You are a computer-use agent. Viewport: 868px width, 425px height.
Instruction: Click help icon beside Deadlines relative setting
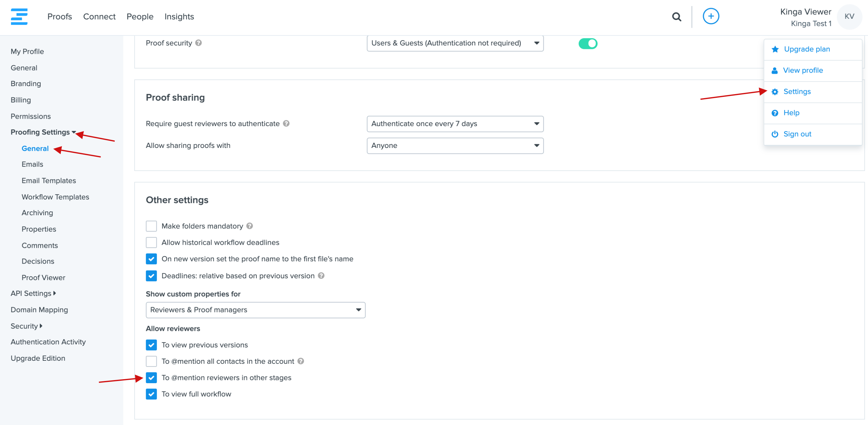321,276
